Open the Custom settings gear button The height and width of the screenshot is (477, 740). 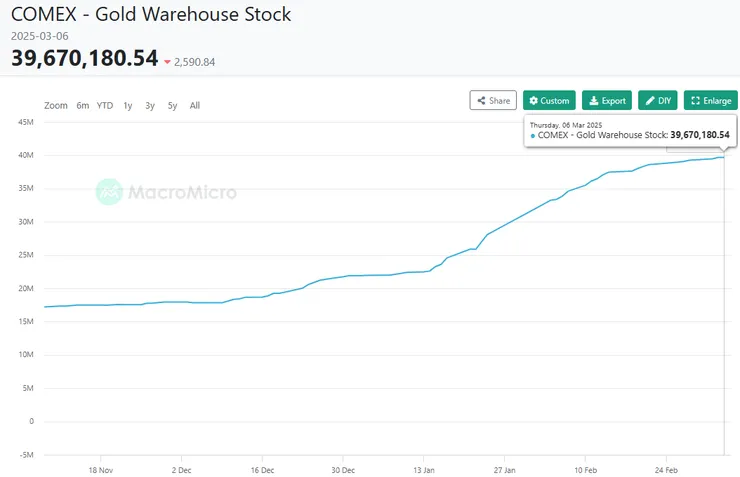[549, 100]
